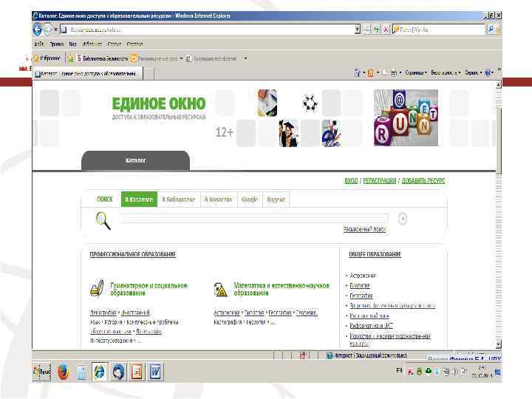
Task: Click the Вход link
Action: click(351, 181)
